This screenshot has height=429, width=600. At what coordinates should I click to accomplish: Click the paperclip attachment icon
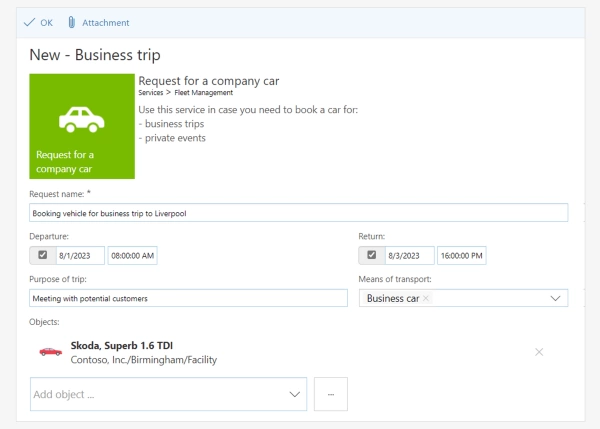[72, 23]
